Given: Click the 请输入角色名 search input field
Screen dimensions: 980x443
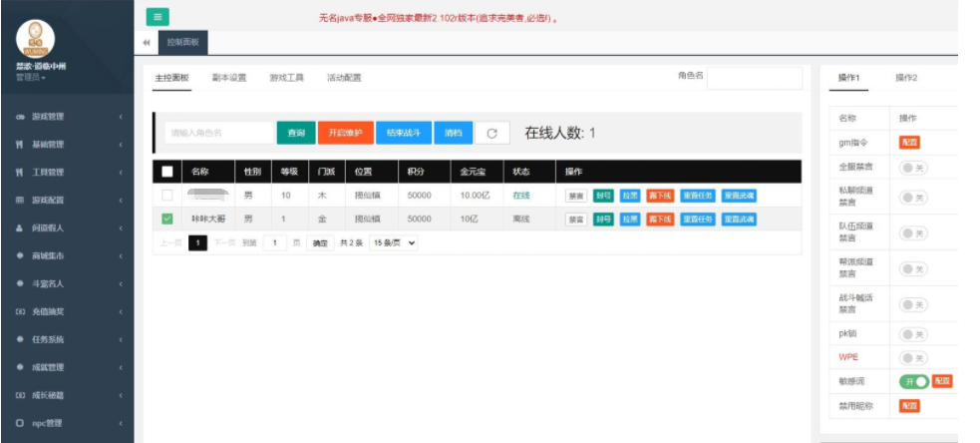Looking at the screenshot, I should (x=218, y=133).
